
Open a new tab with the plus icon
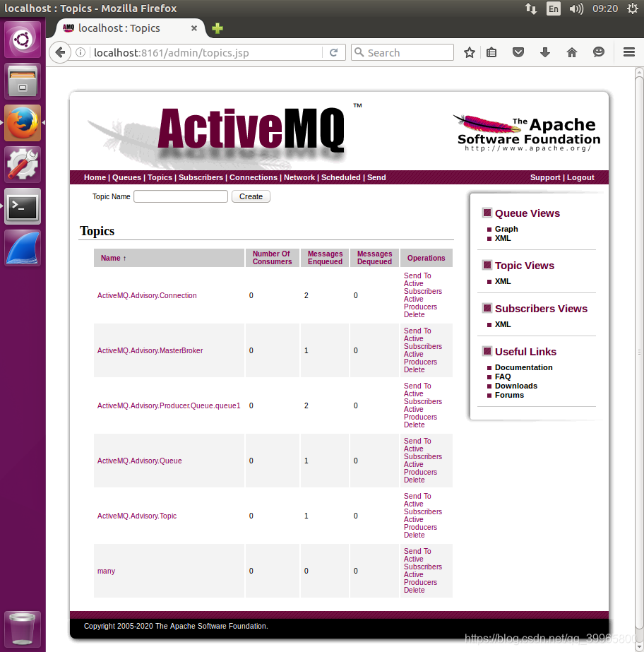coord(217,28)
